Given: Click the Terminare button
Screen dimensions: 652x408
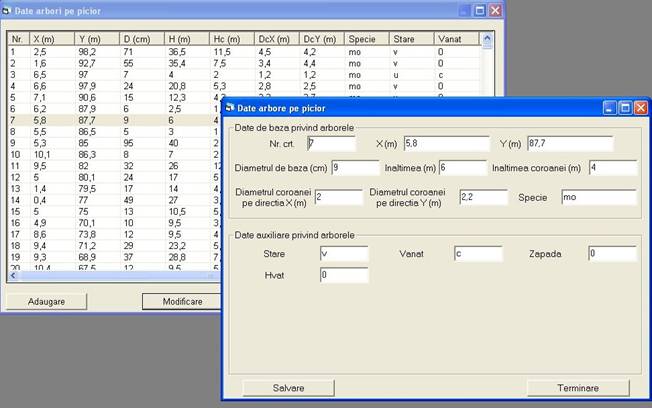Looking at the screenshot, I should [578, 388].
